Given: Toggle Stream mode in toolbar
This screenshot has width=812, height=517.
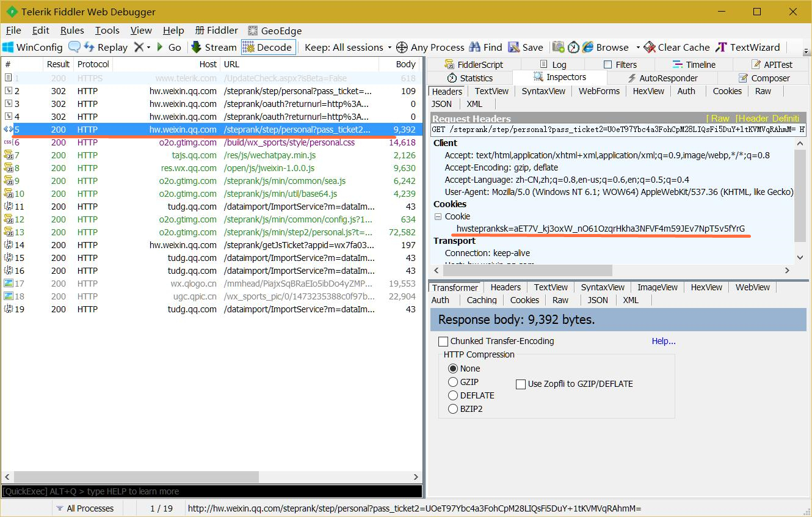Looking at the screenshot, I should point(214,47).
